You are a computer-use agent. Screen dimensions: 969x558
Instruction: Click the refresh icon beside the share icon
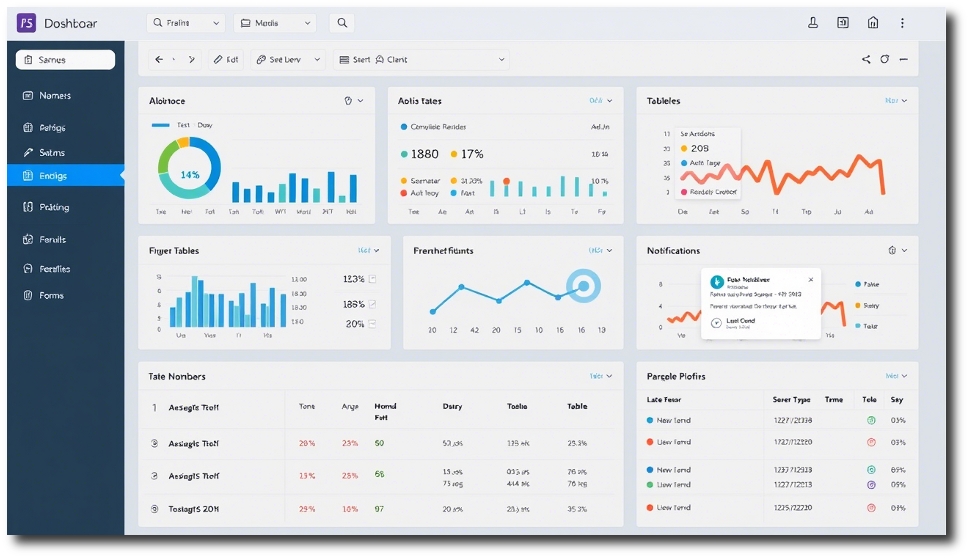coord(885,60)
